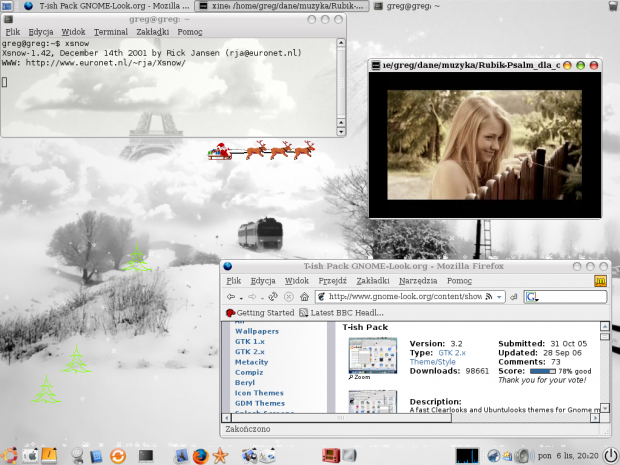Open Terminal menu in terminal window
The width and height of the screenshot is (620, 465).
pos(111,32)
